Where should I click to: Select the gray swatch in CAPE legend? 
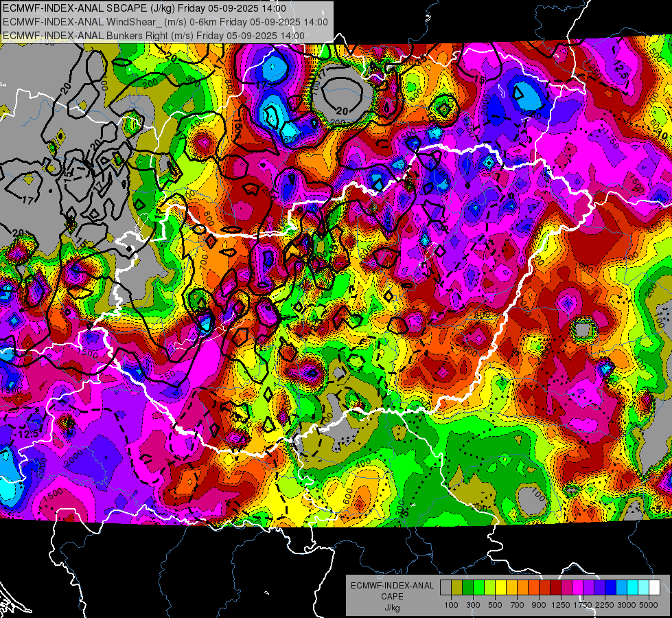click(x=445, y=588)
